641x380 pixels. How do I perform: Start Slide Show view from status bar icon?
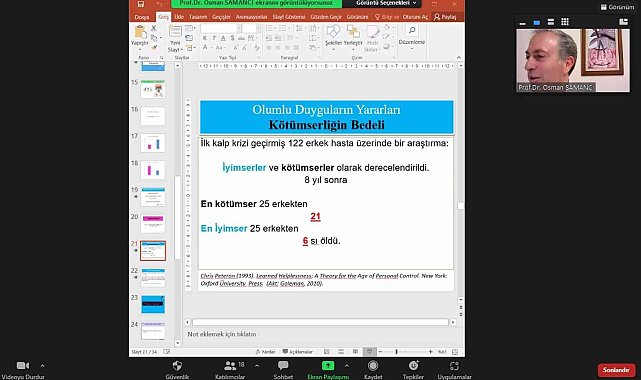pyautogui.click(x=370, y=352)
